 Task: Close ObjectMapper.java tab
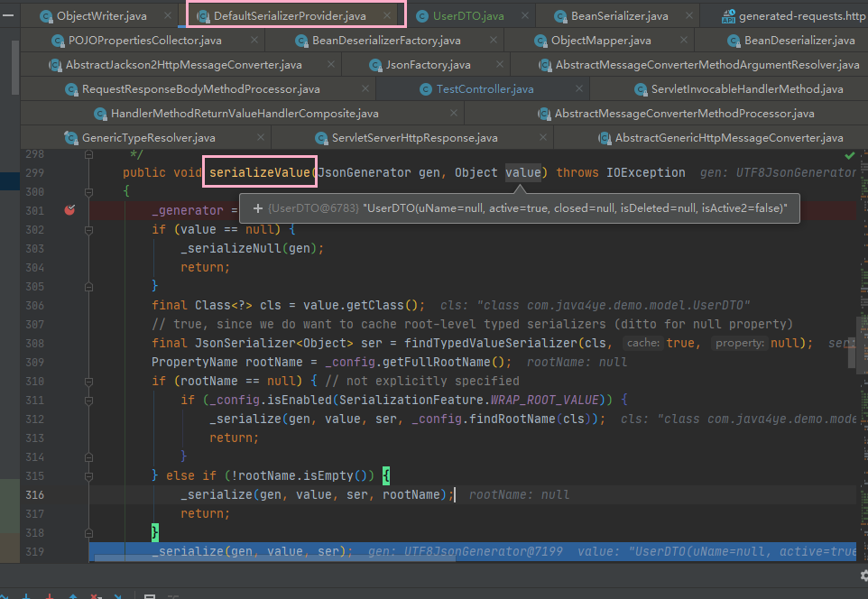[x=684, y=40]
